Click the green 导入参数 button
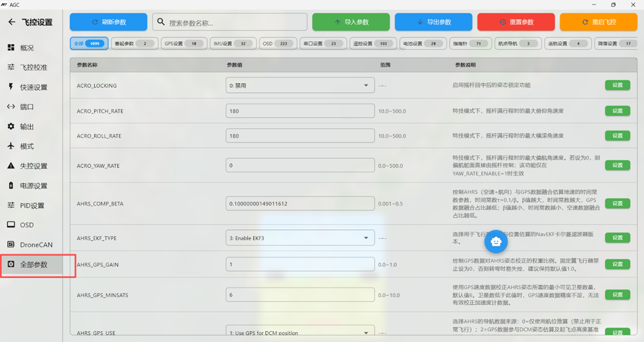The image size is (644, 342). click(x=351, y=22)
